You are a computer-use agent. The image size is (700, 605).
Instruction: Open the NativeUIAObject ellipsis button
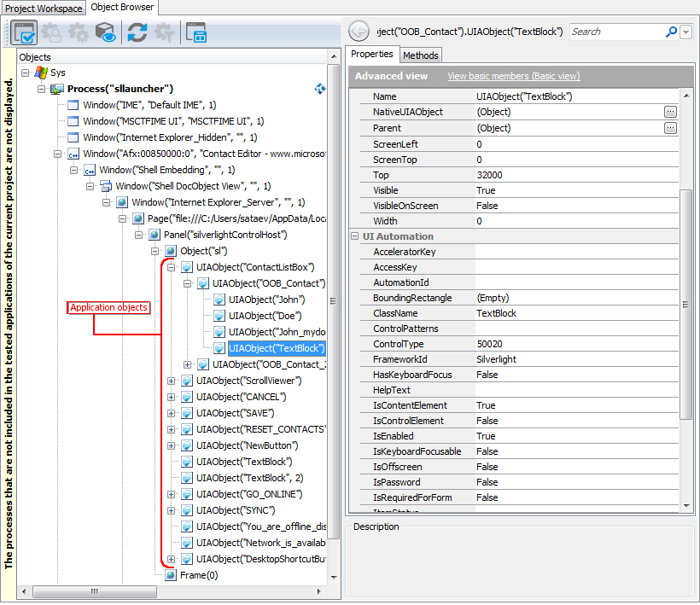[670, 112]
